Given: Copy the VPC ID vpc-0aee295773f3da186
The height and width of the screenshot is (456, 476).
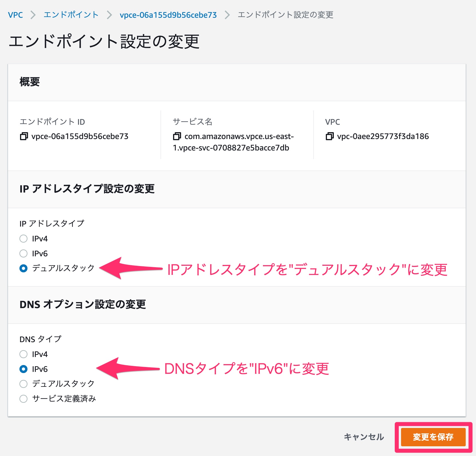Looking at the screenshot, I should pos(330,136).
